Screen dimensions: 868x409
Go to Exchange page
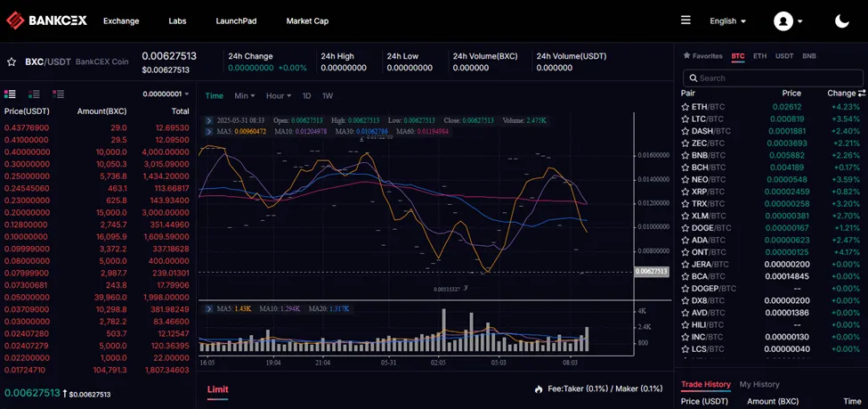(121, 21)
